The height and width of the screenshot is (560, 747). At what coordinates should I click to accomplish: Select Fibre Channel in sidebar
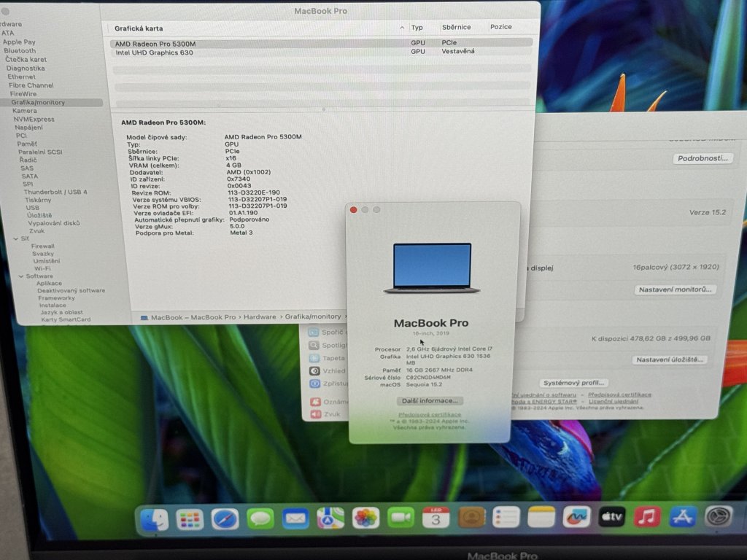[31, 85]
